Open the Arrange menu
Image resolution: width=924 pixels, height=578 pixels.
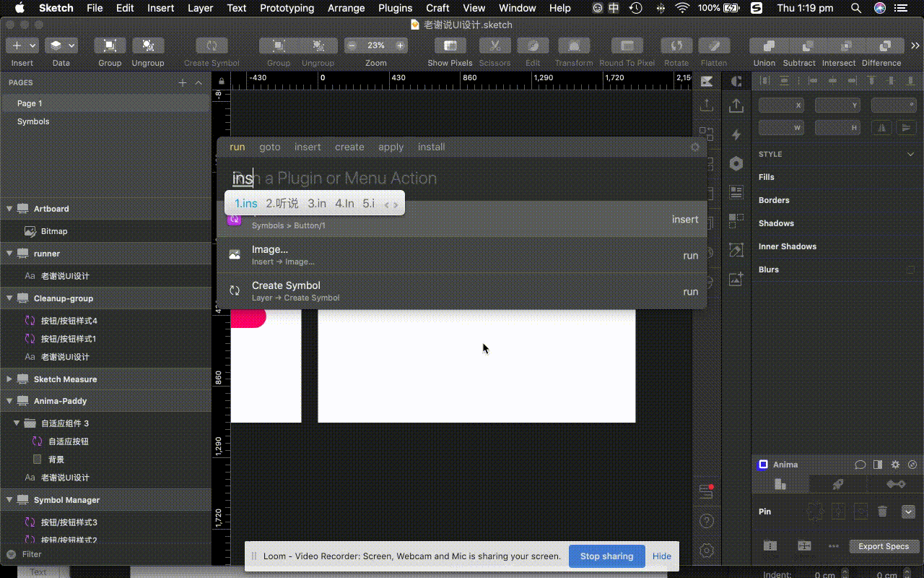(346, 8)
